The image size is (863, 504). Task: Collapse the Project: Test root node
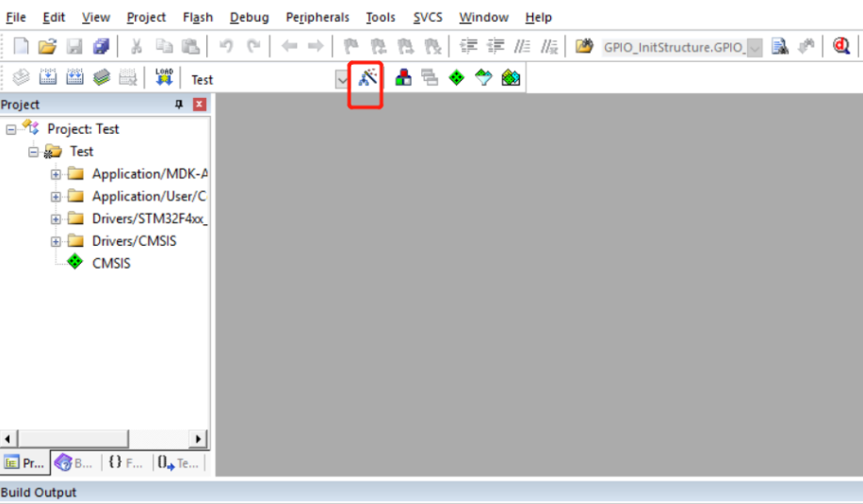click(11, 130)
